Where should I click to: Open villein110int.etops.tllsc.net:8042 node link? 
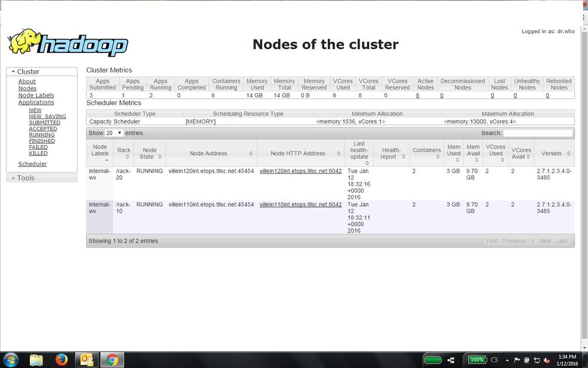click(x=300, y=205)
